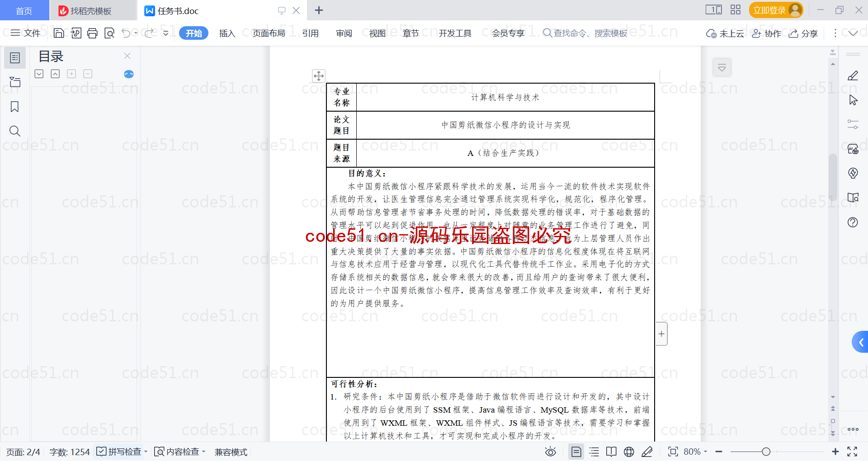The image size is (868, 461).
Task: Open the 80% zoom level dropdown
Action: click(695, 452)
